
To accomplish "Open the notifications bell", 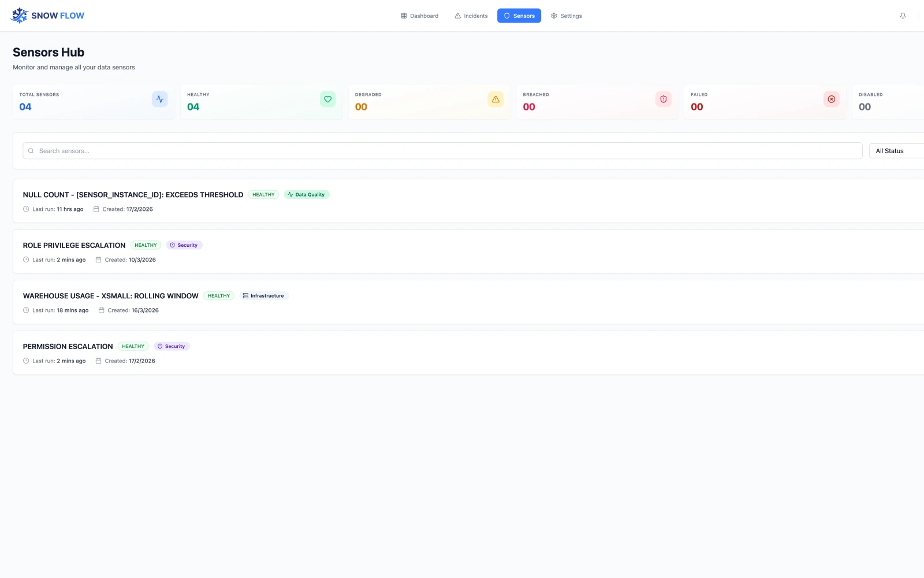I will point(903,16).
